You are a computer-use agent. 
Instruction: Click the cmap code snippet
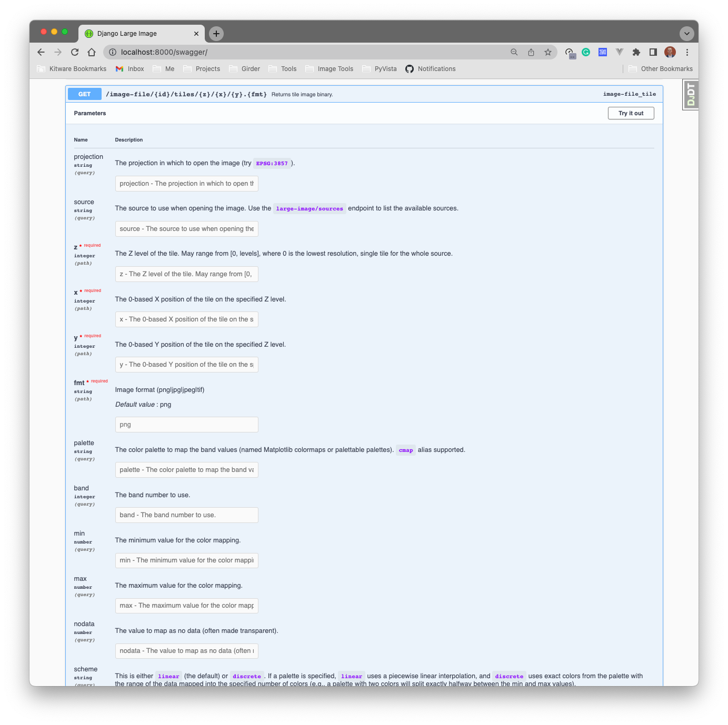pyautogui.click(x=406, y=450)
